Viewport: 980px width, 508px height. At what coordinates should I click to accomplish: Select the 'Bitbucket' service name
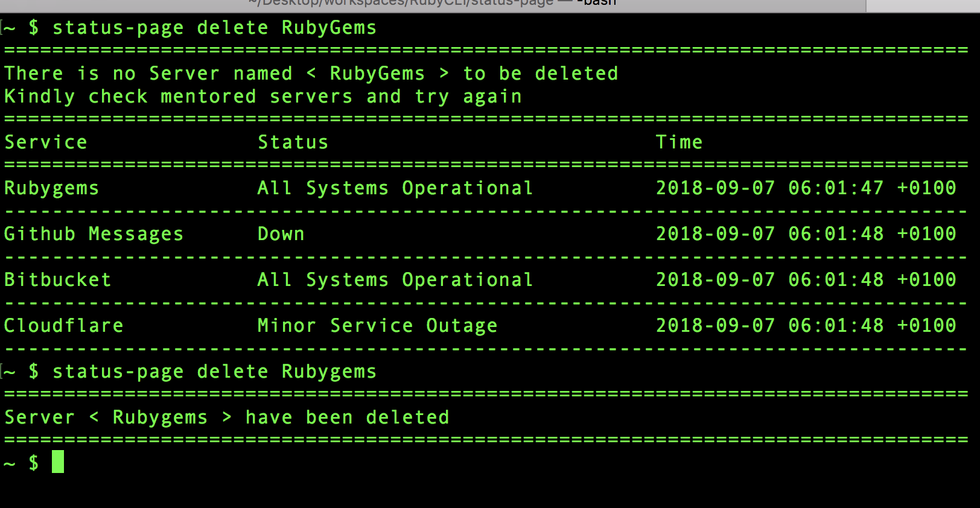[x=58, y=280]
